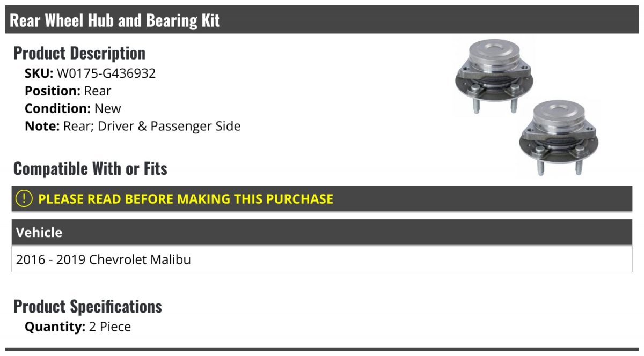Click the Position label
Viewport: 644px width, 356px height.
click(x=52, y=91)
